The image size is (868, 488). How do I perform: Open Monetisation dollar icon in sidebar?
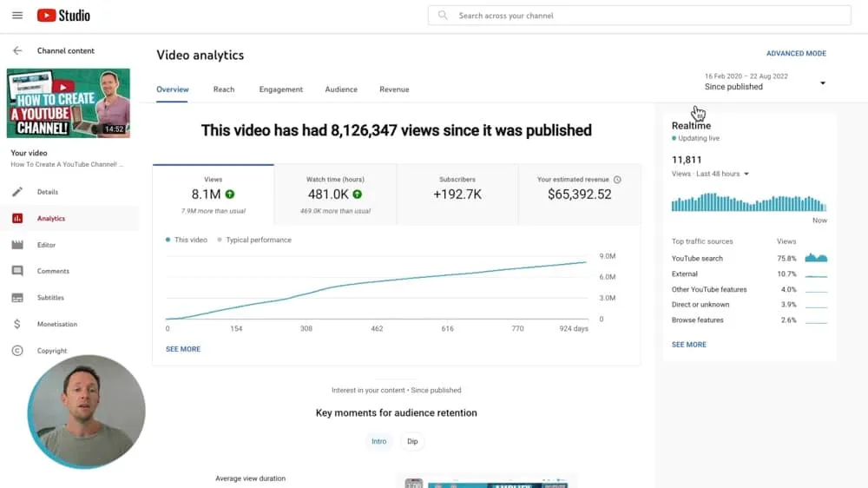click(17, 324)
